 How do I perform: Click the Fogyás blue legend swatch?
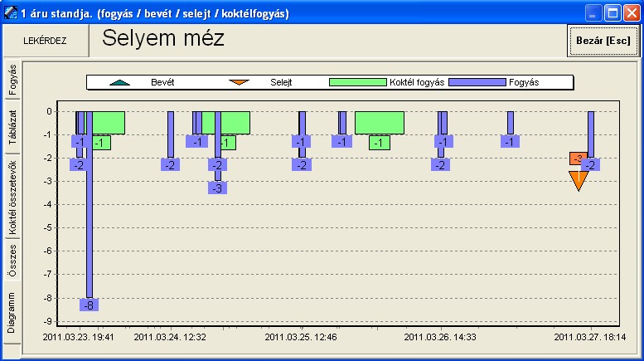click(477, 82)
